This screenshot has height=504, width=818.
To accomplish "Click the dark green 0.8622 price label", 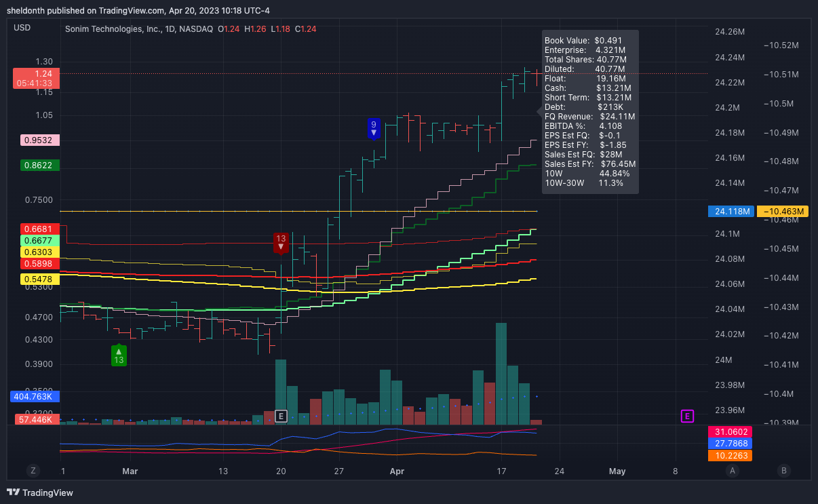I will [41, 165].
